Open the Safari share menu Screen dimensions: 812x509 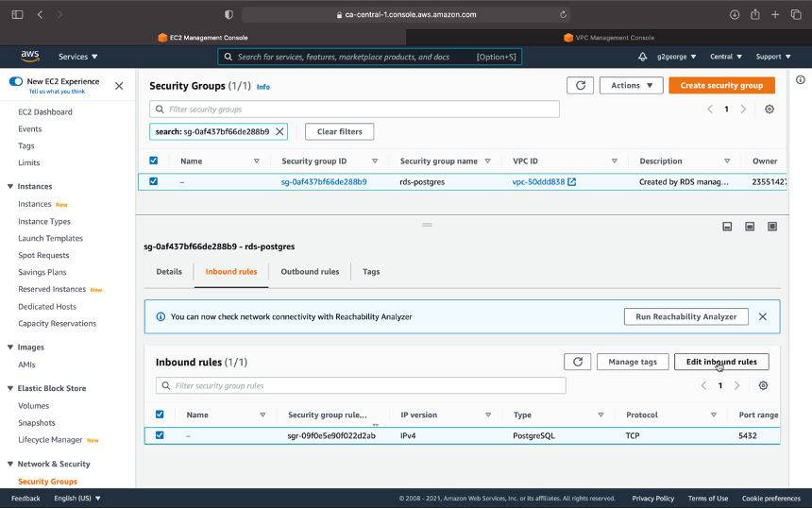point(755,14)
